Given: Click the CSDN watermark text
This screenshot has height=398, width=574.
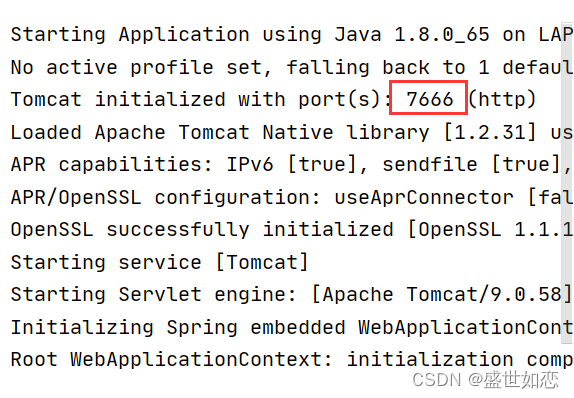Looking at the screenshot, I should tap(485, 379).
